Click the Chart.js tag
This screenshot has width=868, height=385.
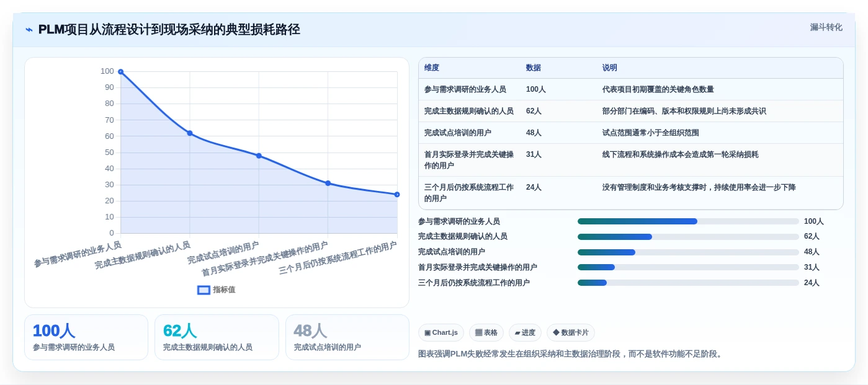point(441,333)
